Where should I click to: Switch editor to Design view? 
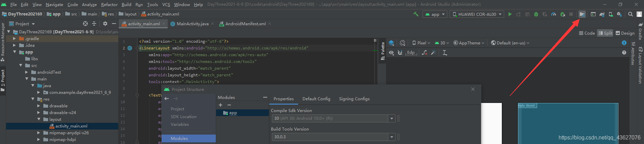click(x=625, y=33)
